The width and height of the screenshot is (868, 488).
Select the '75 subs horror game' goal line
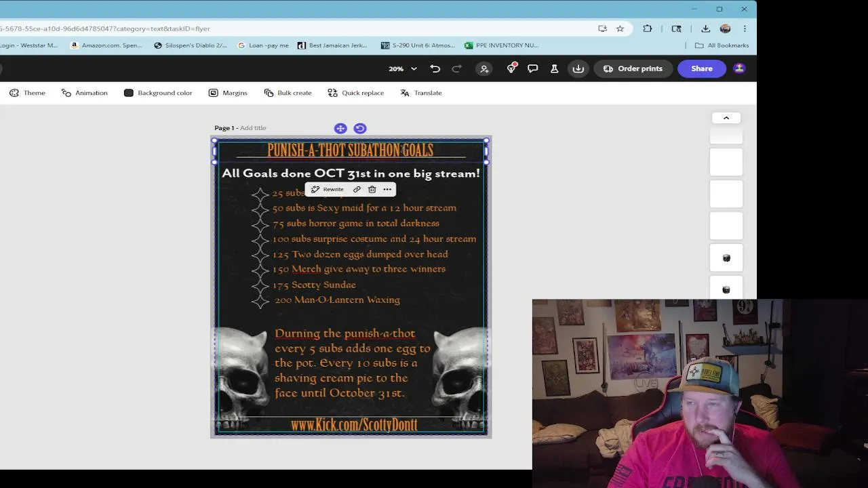click(356, 223)
